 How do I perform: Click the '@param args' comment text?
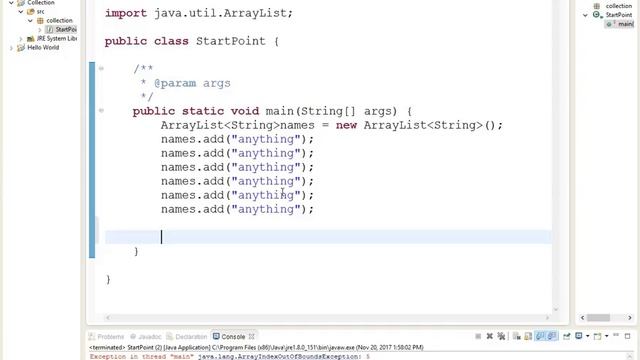coord(192,83)
